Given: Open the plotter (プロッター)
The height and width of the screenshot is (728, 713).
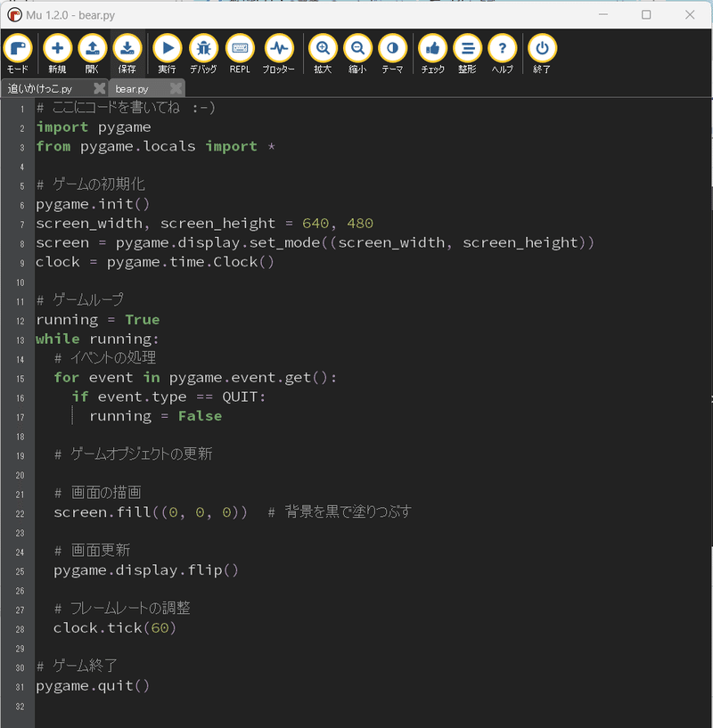Looking at the screenshot, I should coord(279,53).
